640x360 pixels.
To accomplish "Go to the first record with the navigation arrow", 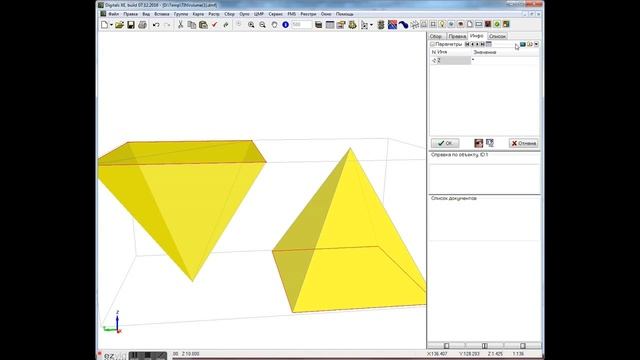I will 467,44.
